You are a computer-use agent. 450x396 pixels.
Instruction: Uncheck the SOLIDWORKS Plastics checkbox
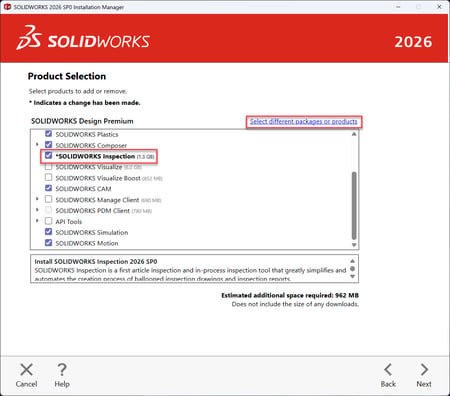[x=48, y=134]
